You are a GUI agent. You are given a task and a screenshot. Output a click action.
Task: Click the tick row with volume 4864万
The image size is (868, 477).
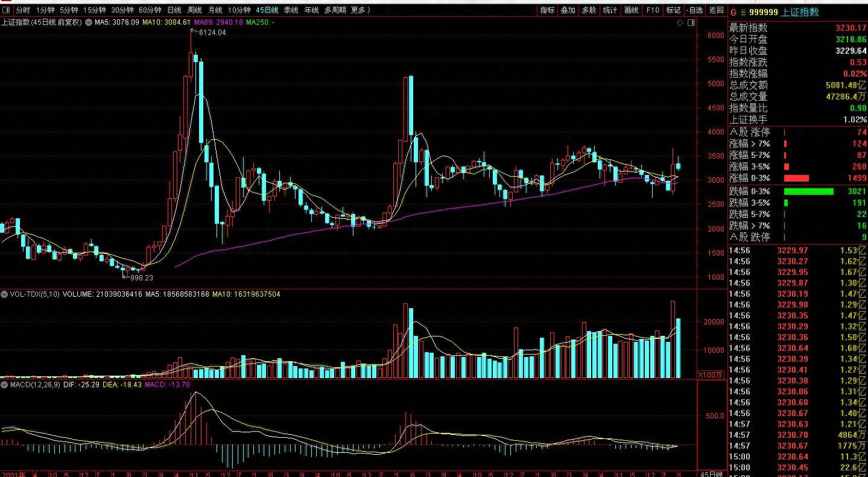point(797,435)
